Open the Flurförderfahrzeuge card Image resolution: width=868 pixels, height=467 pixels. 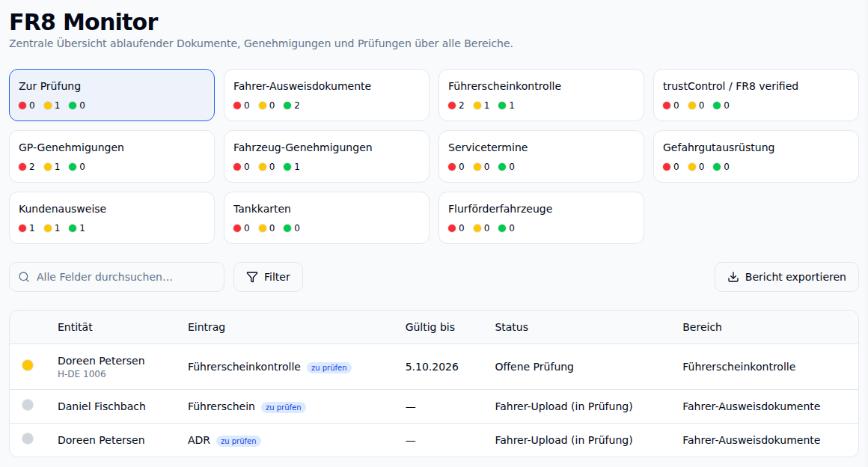click(x=542, y=218)
